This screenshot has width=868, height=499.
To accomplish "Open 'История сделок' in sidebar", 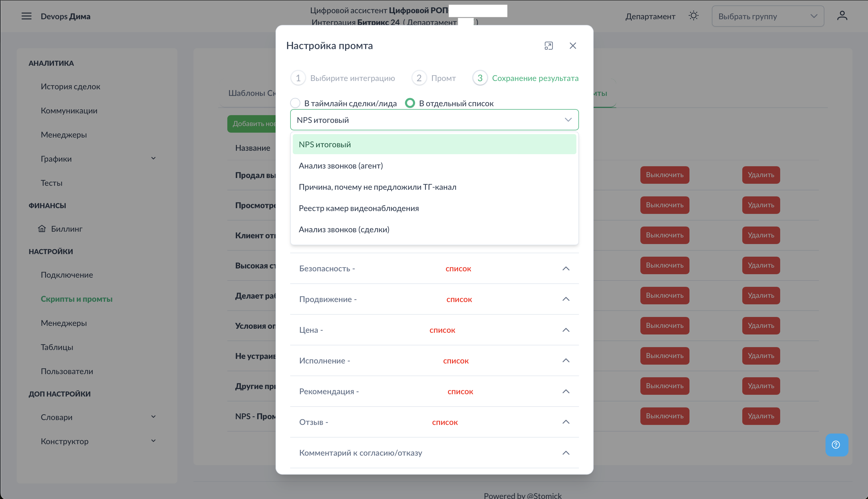I will [70, 86].
